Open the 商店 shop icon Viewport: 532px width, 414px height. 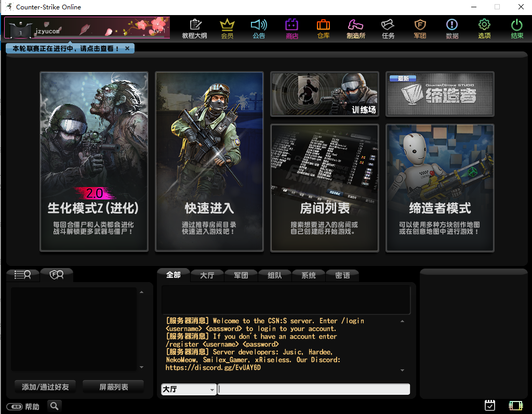click(291, 29)
